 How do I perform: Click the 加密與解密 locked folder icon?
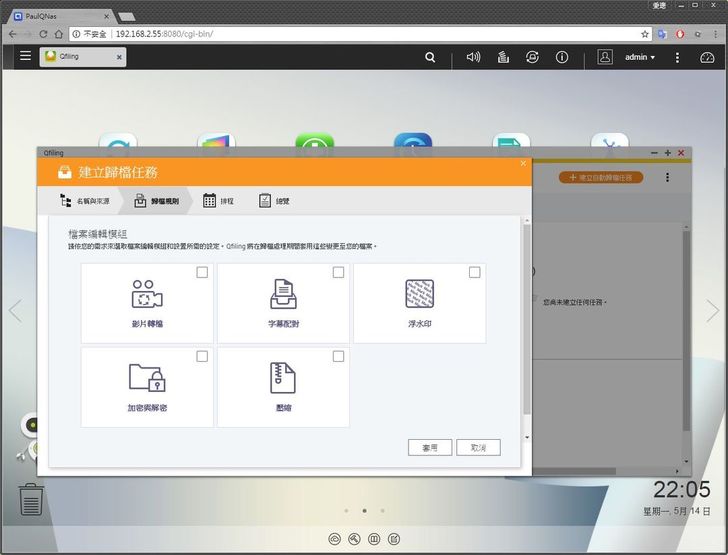tap(146, 378)
